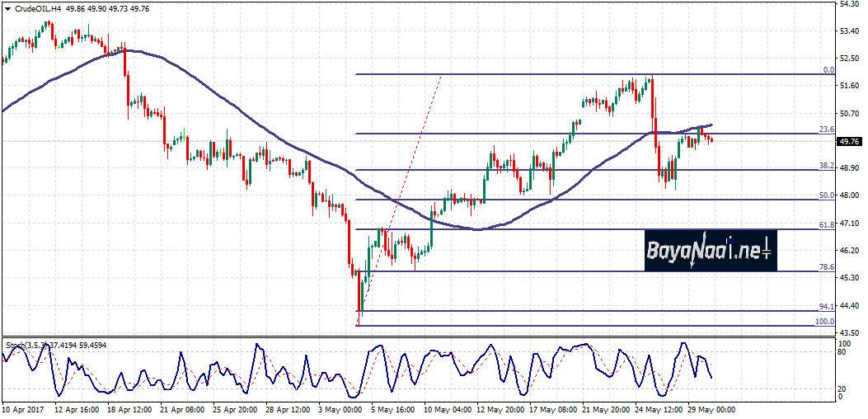Click the 54.30 price axis label
868x419 pixels.
pos(849,4)
